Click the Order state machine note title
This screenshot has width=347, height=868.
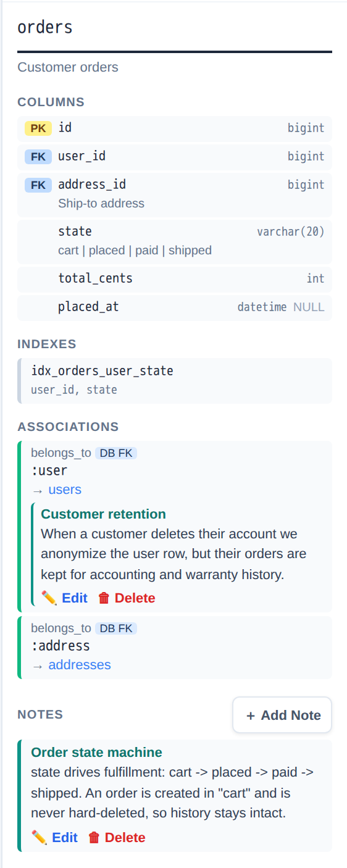point(96,753)
